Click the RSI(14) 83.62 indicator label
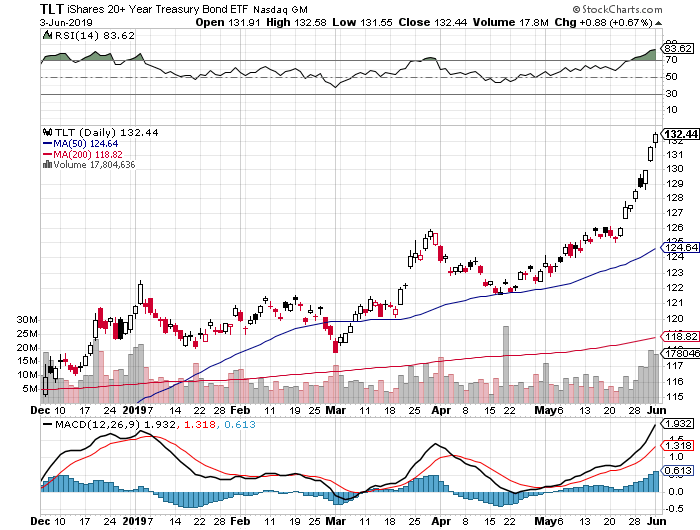This screenshot has width=700, height=530. [x=94, y=35]
